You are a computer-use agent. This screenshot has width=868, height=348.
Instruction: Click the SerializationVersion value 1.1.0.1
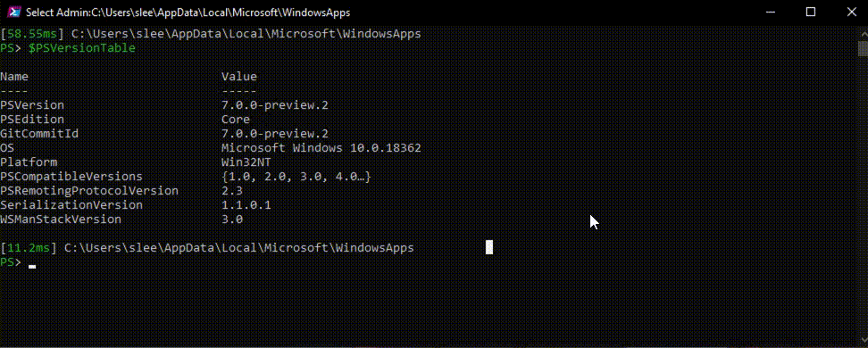coord(246,205)
